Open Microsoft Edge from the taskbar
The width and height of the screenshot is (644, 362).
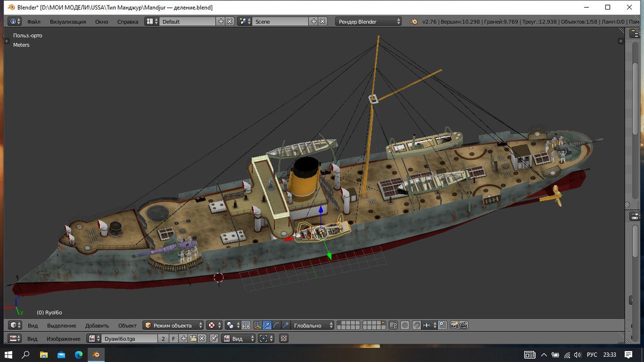(x=78, y=354)
